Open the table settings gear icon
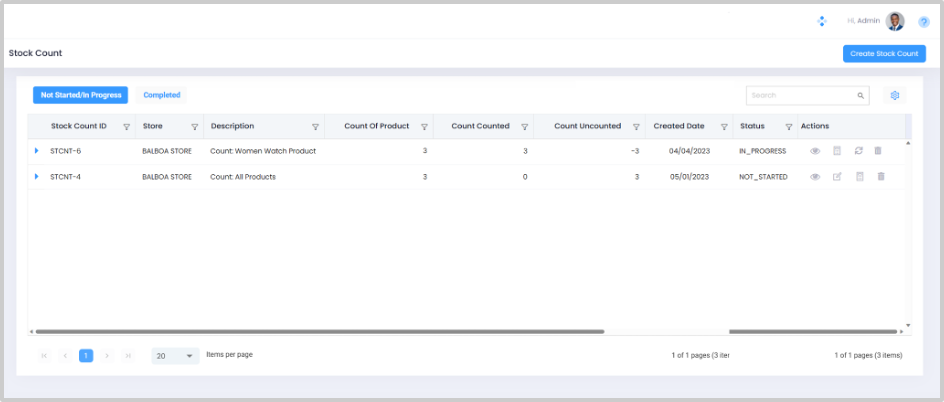Viewport: 944px width, 402px height. tap(895, 96)
